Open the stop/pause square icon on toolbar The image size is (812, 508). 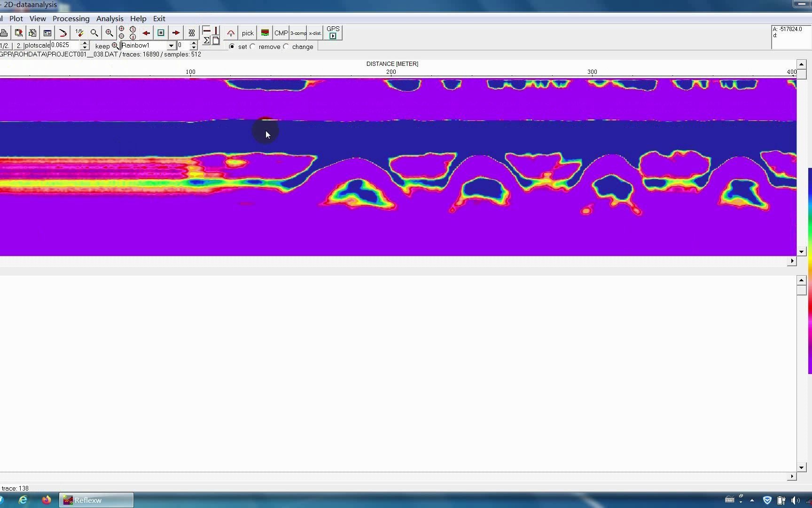click(161, 32)
